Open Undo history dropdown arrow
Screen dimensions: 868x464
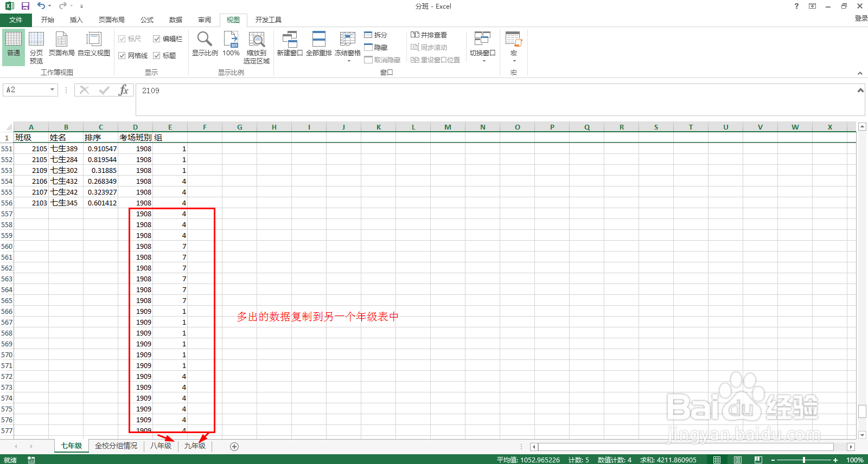click(x=50, y=6)
